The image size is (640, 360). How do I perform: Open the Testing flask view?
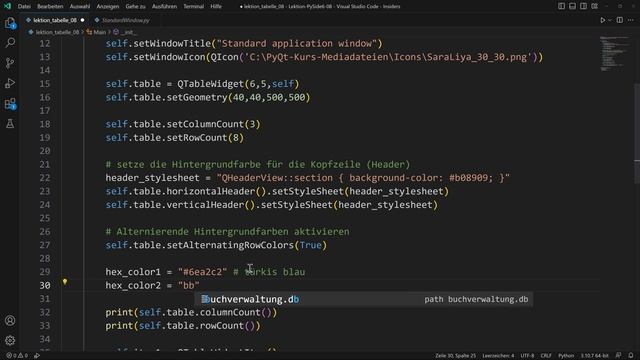(x=10, y=124)
